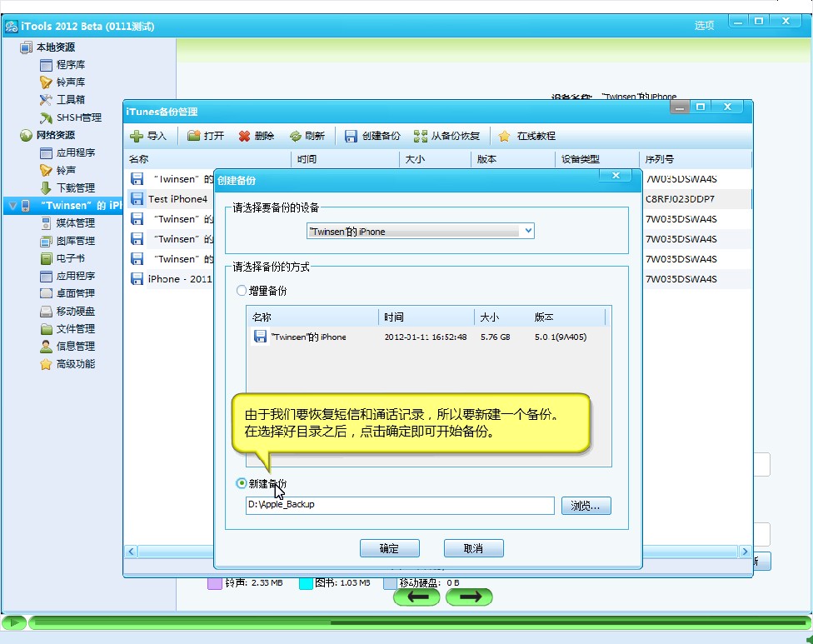This screenshot has width=813, height=644.
Task: Click 设备类型 column header
Action: pyautogui.click(x=597, y=158)
